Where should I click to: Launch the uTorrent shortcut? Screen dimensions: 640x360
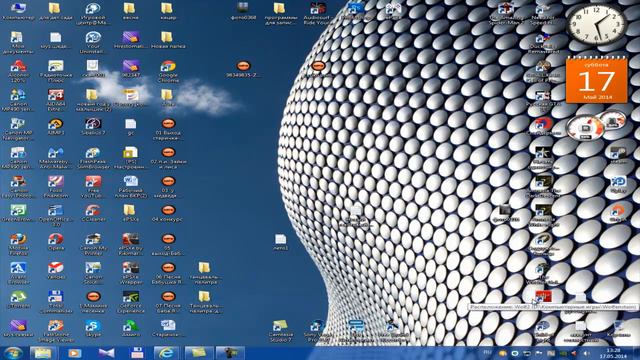18,300
